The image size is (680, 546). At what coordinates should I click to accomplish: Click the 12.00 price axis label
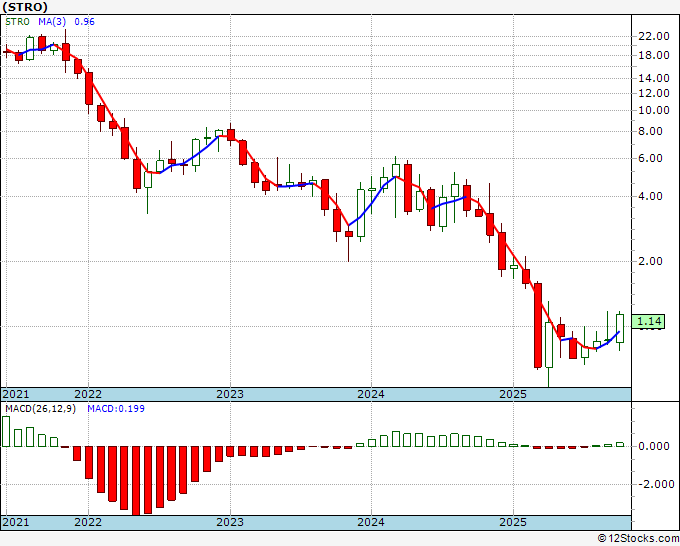pyautogui.click(x=654, y=93)
